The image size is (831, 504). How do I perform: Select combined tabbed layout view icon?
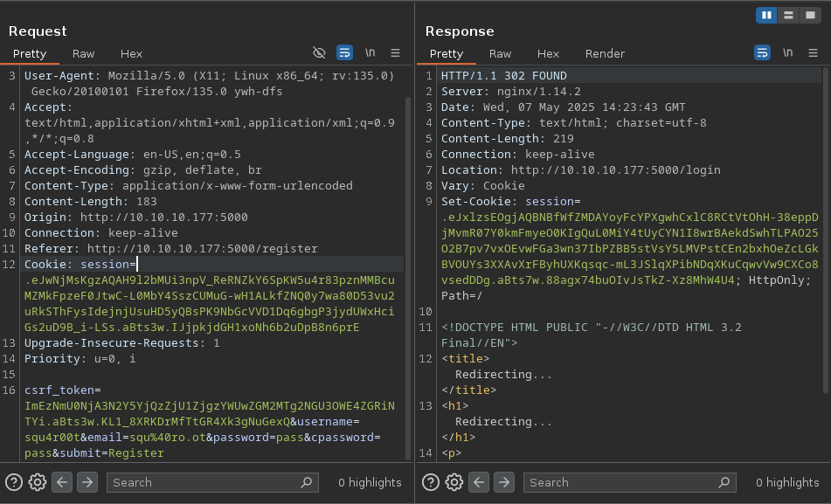click(808, 15)
